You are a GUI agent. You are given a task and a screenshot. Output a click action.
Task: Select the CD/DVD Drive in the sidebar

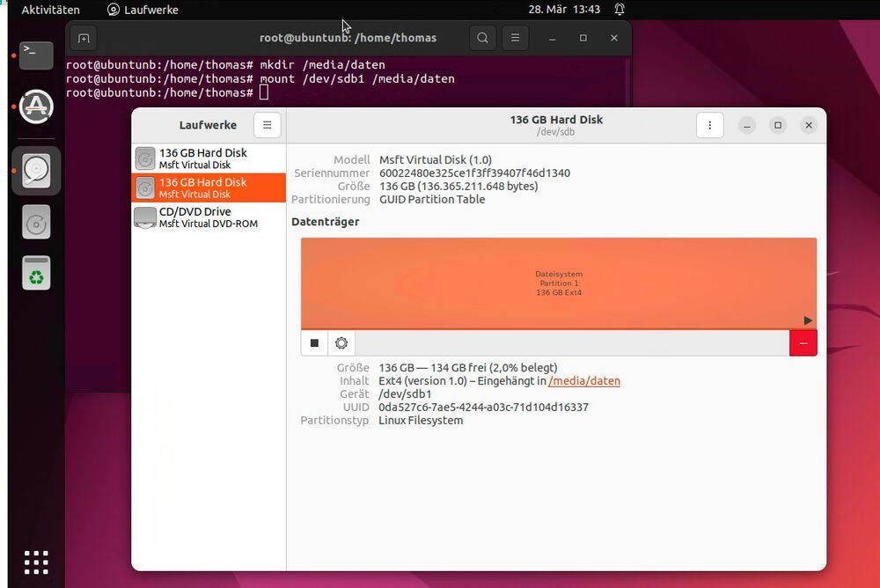click(209, 217)
